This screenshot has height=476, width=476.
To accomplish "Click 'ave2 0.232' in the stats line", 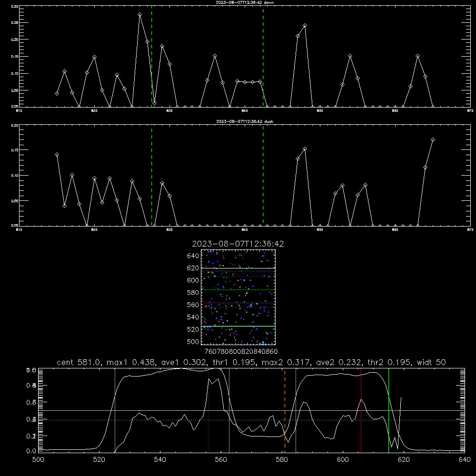I will pyautogui.click(x=338, y=362).
